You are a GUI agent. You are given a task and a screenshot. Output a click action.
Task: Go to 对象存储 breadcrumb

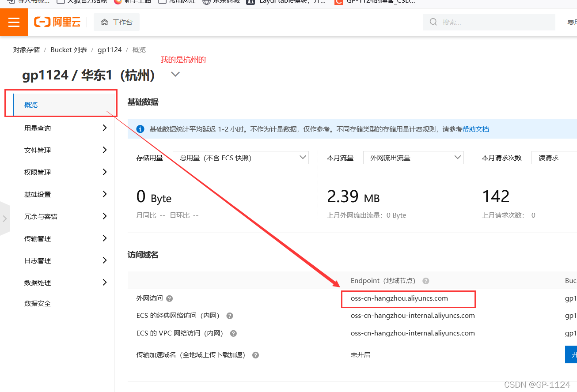[x=27, y=50]
